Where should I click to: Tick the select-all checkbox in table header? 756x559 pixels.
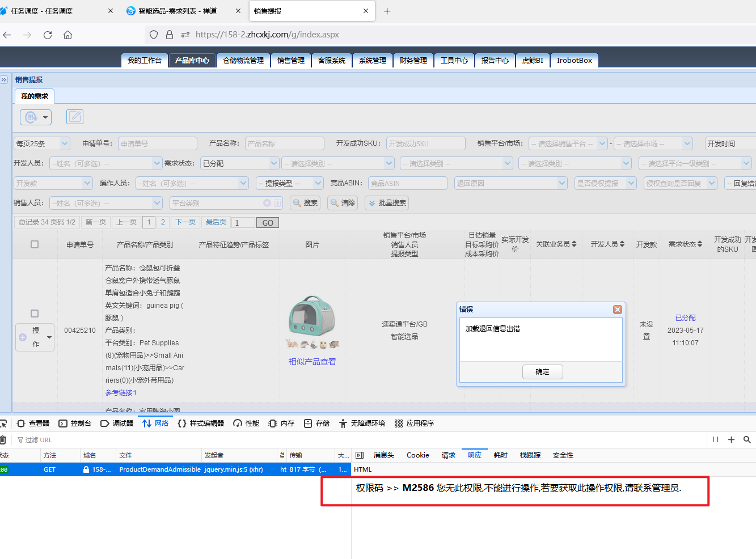click(35, 244)
